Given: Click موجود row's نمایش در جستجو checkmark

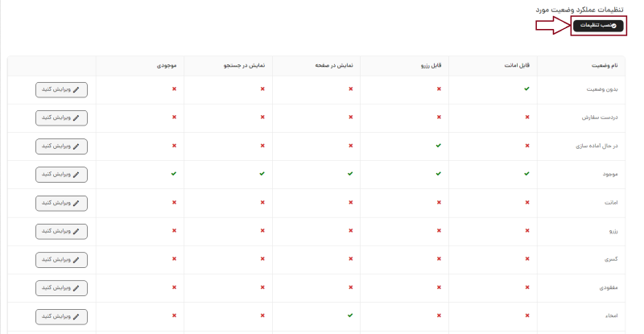Looking at the screenshot, I should click(262, 174).
